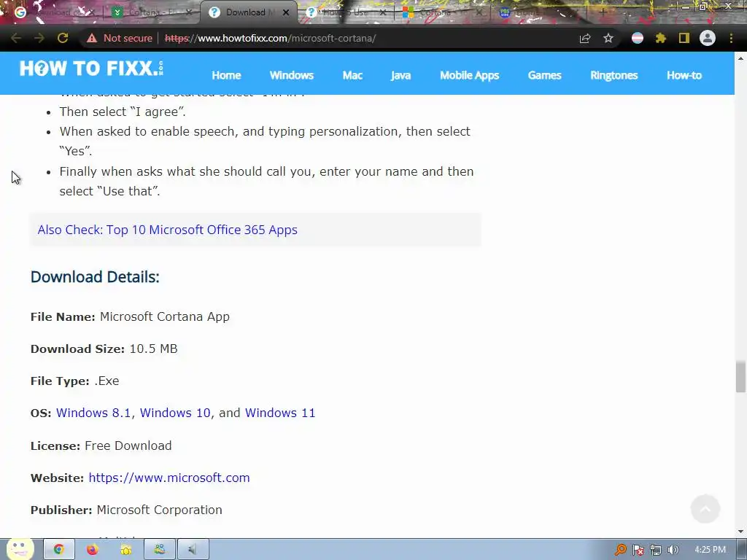747x560 pixels.
Task: Open the Chrome profile avatar
Action: 708,38
